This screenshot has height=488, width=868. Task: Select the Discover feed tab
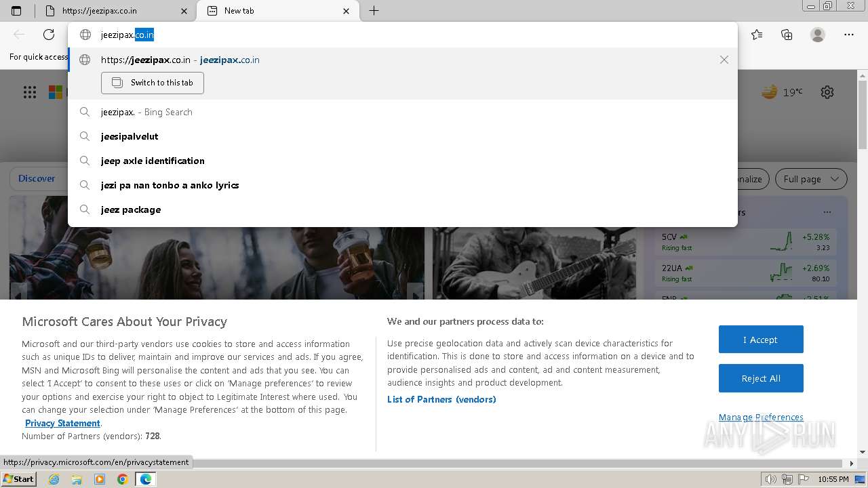[x=37, y=179]
